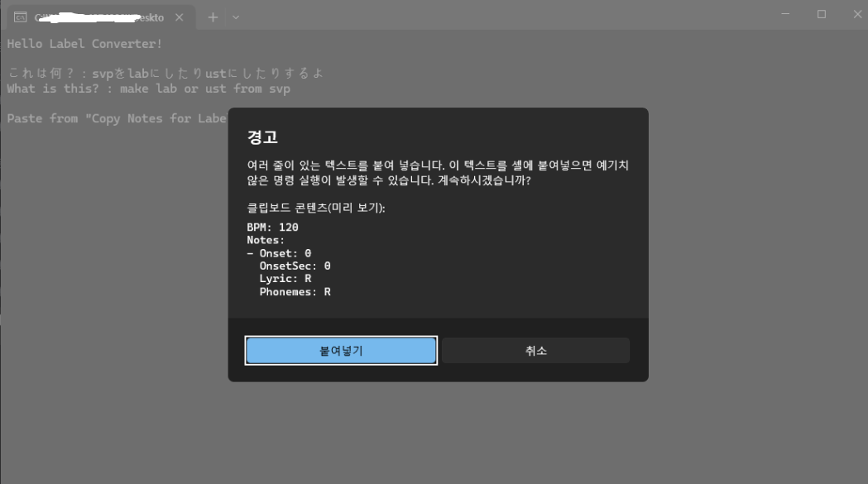Close the current terminal tab

coord(179,17)
